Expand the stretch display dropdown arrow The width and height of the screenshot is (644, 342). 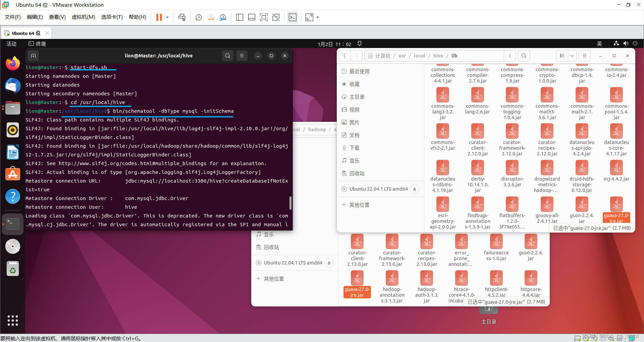(318, 17)
